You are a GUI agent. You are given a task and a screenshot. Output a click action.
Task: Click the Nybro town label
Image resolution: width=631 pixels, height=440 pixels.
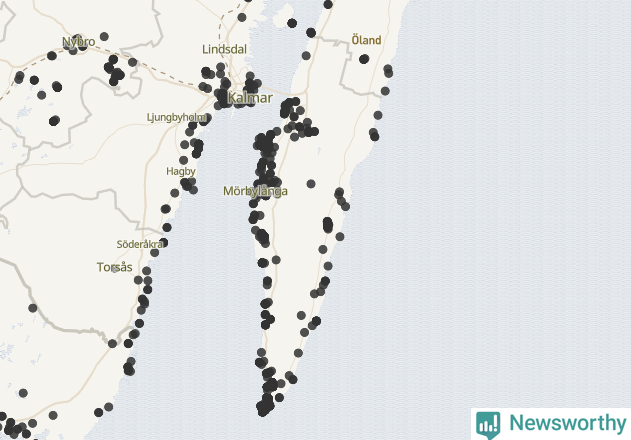click(79, 42)
